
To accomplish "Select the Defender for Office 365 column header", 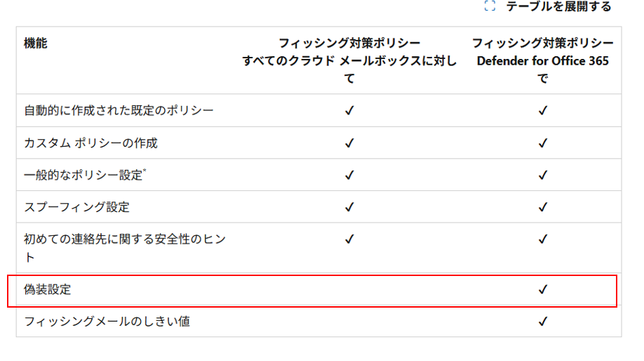I will [x=542, y=60].
